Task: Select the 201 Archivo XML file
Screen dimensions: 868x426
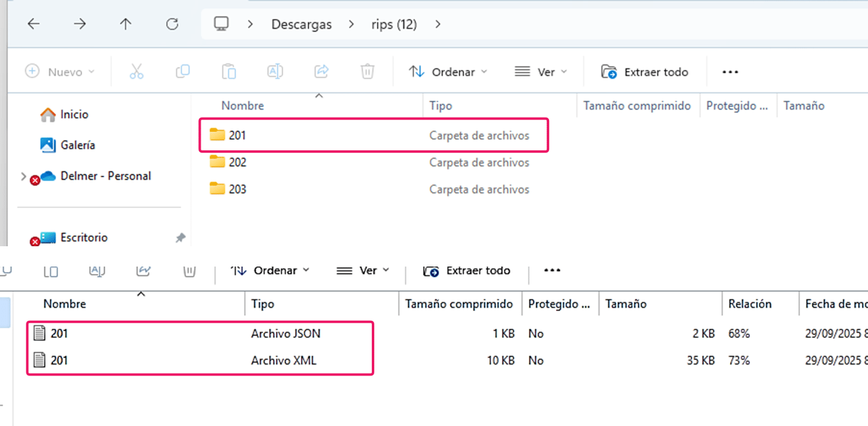Action: [x=200, y=360]
